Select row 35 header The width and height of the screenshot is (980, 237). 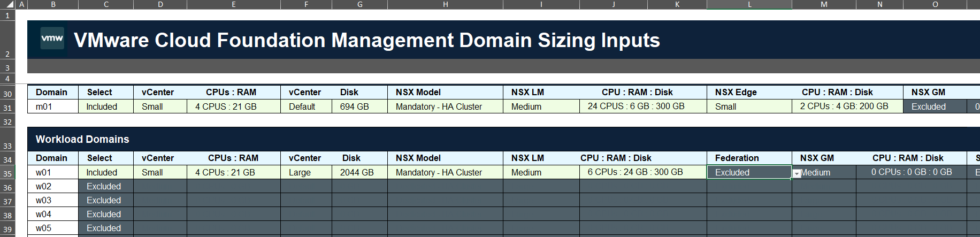(7, 173)
